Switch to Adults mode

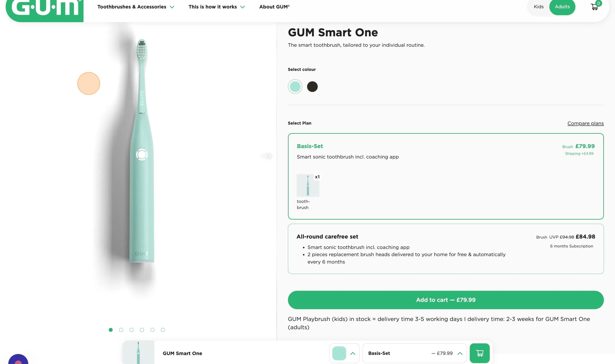(x=562, y=7)
